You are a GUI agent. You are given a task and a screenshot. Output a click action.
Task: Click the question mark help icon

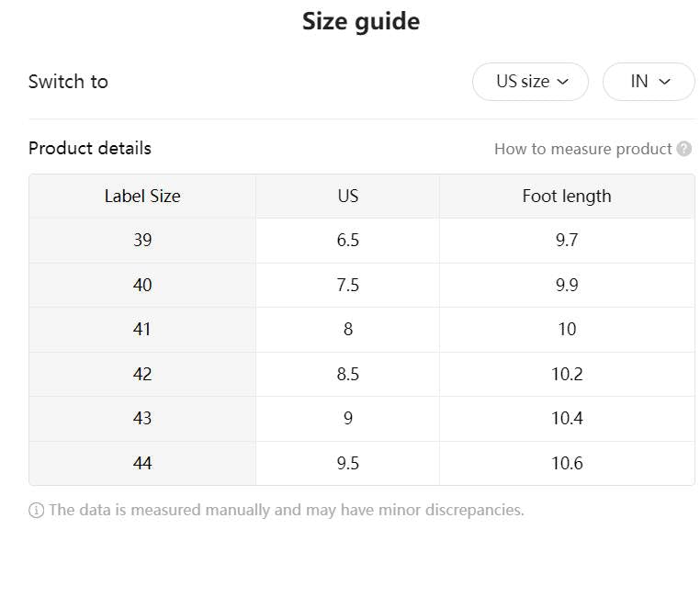pyautogui.click(x=683, y=149)
